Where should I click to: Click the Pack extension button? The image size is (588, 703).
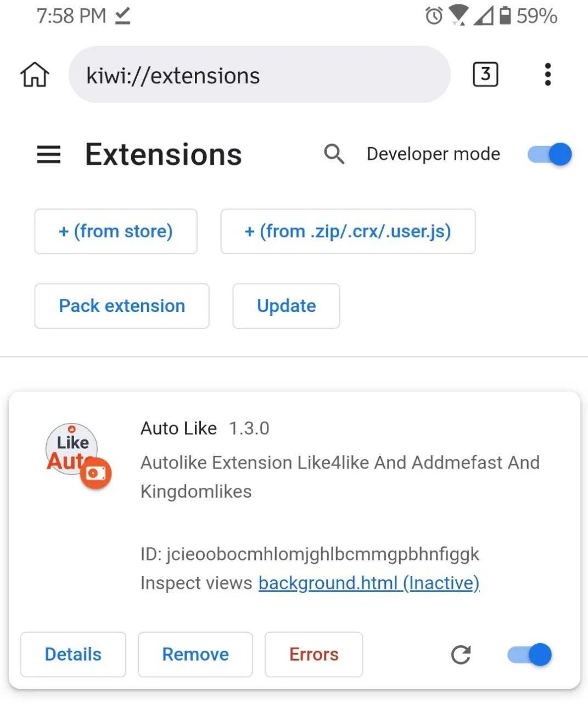tap(122, 306)
